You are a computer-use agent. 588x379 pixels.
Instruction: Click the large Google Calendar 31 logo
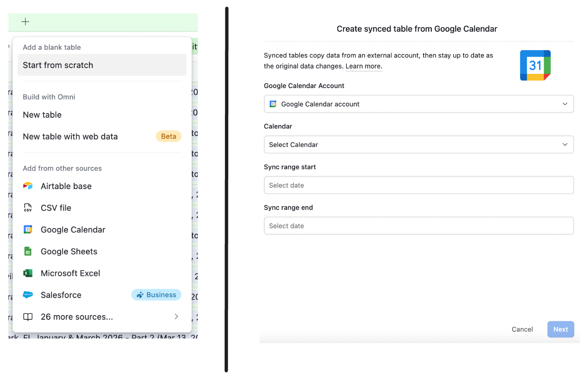(x=535, y=66)
